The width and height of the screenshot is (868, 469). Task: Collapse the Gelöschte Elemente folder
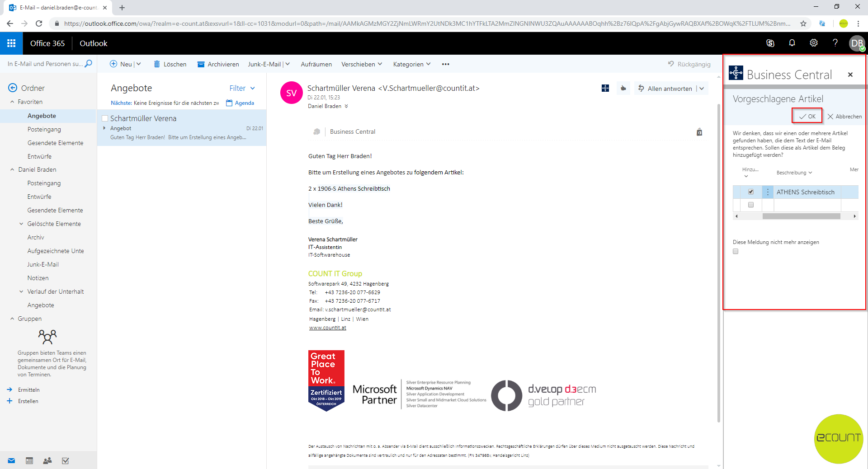point(21,224)
